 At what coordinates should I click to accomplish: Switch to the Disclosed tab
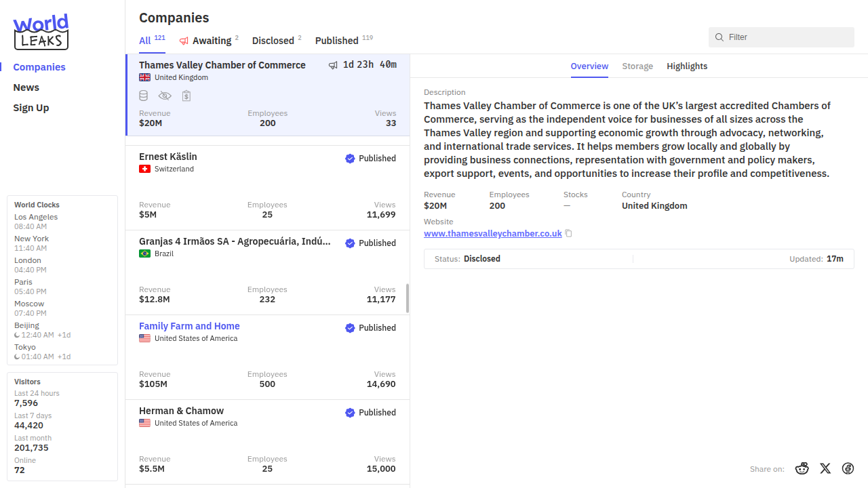pyautogui.click(x=273, y=41)
